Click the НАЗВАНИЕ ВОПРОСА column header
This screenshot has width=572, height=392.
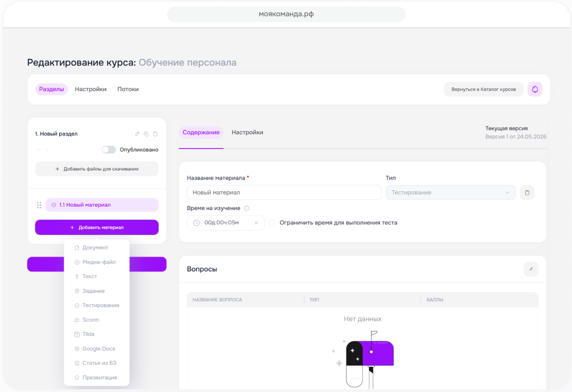217,300
